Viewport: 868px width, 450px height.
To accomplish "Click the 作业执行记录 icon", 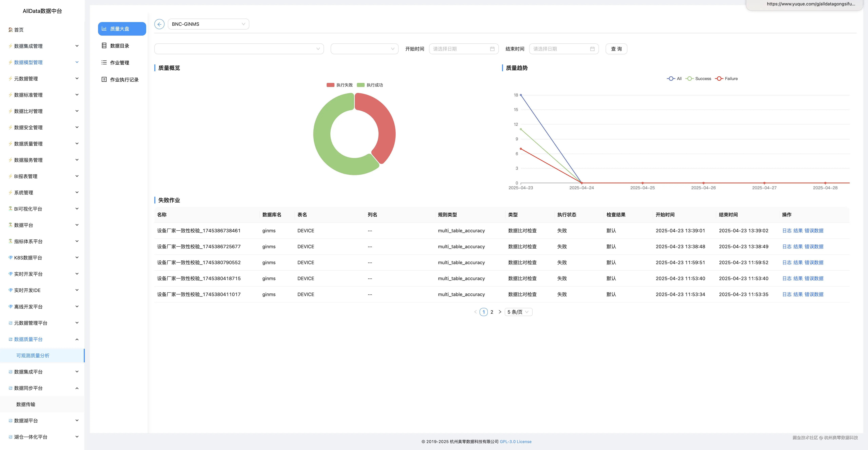I will tap(104, 80).
